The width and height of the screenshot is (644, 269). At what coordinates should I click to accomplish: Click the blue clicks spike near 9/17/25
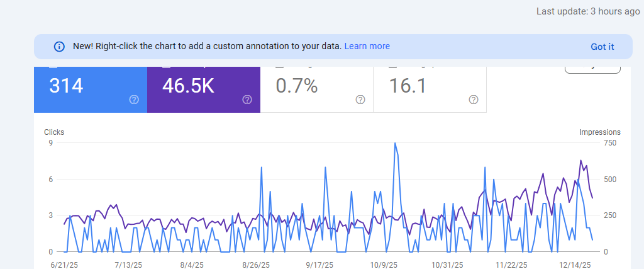(x=325, y=167)
